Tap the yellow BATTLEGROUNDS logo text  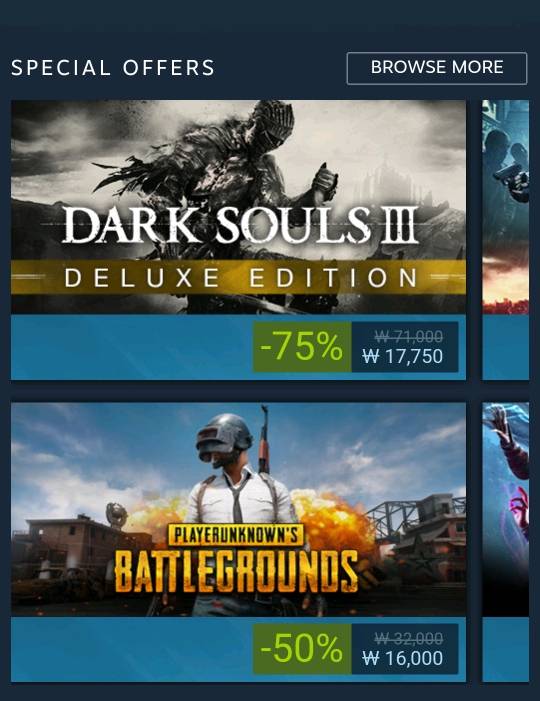(x=236, y=571)
